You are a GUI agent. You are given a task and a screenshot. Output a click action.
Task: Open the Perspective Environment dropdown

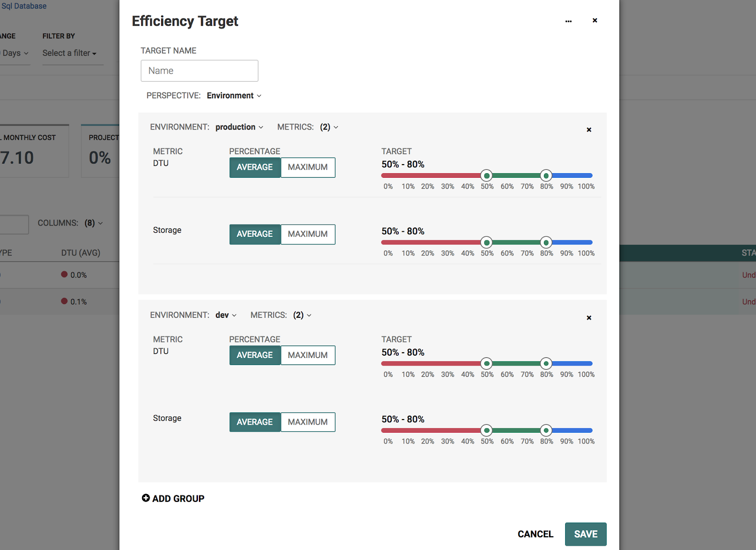click(234, 96)
